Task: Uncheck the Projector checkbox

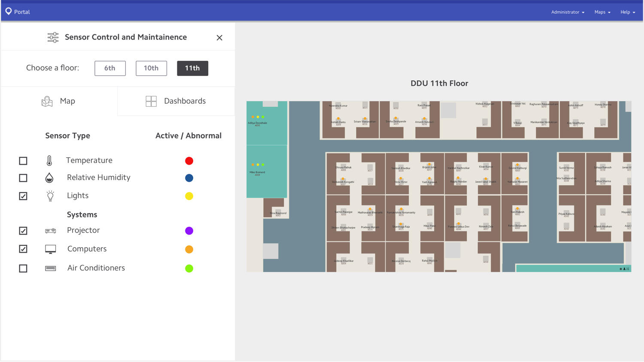Action: [x=23, y=231]
